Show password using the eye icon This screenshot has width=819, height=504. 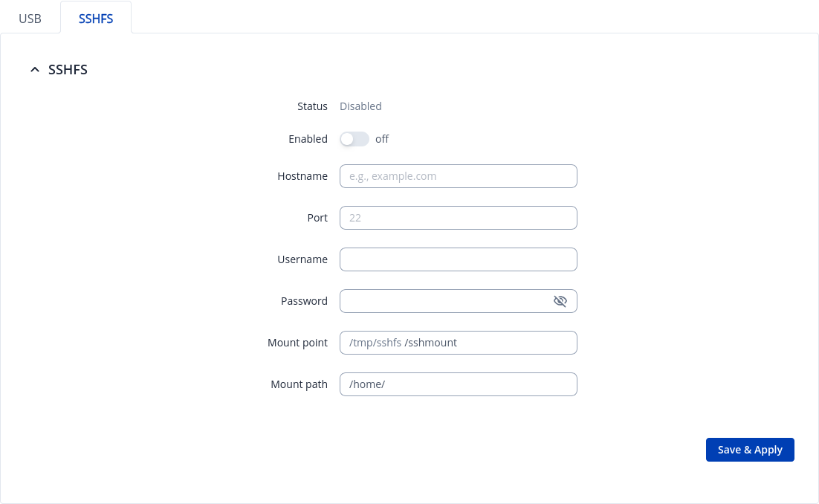(x=560, y=301)
